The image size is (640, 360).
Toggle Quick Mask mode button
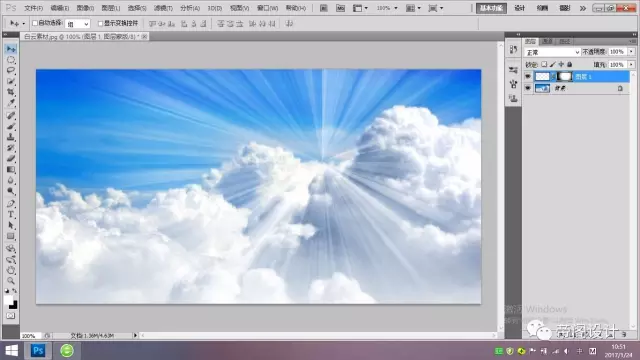pos(11,316)
